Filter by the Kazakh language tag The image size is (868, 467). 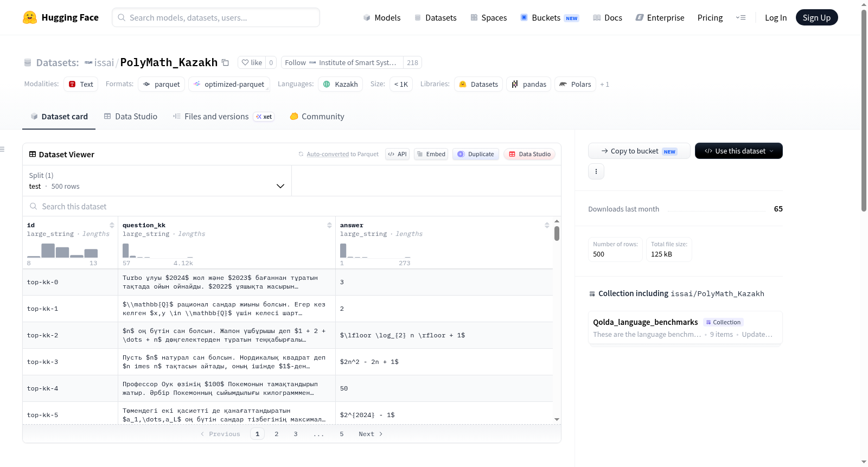click(341, 84)
